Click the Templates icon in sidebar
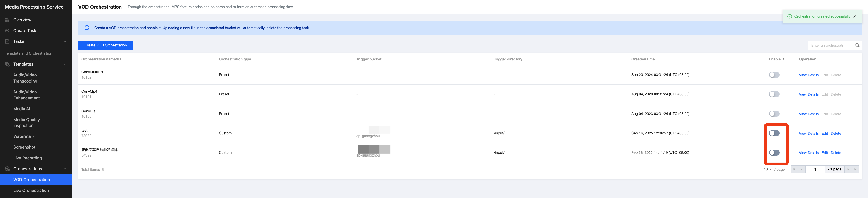 click(7, 64)
